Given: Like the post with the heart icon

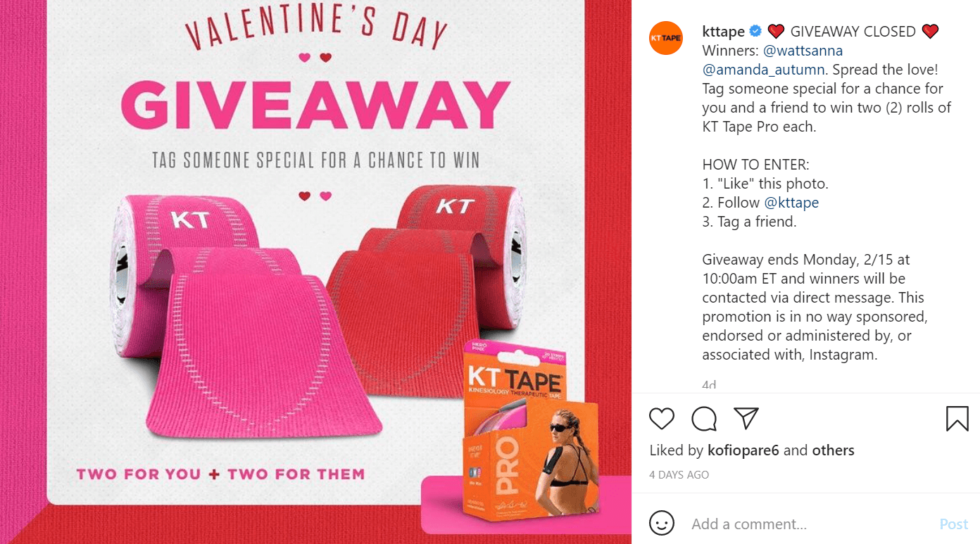Looking at the screenshot, I should pos(662,418).
